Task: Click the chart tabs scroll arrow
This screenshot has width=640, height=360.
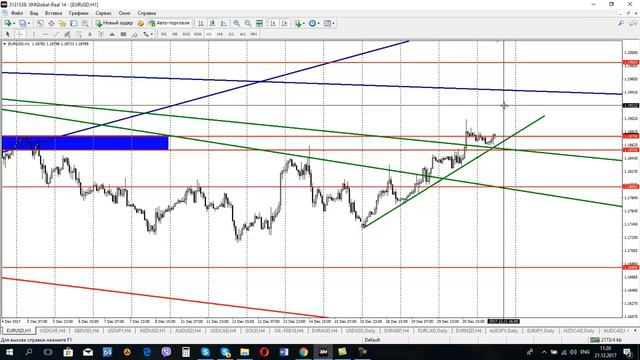Action: pos(634,330)
